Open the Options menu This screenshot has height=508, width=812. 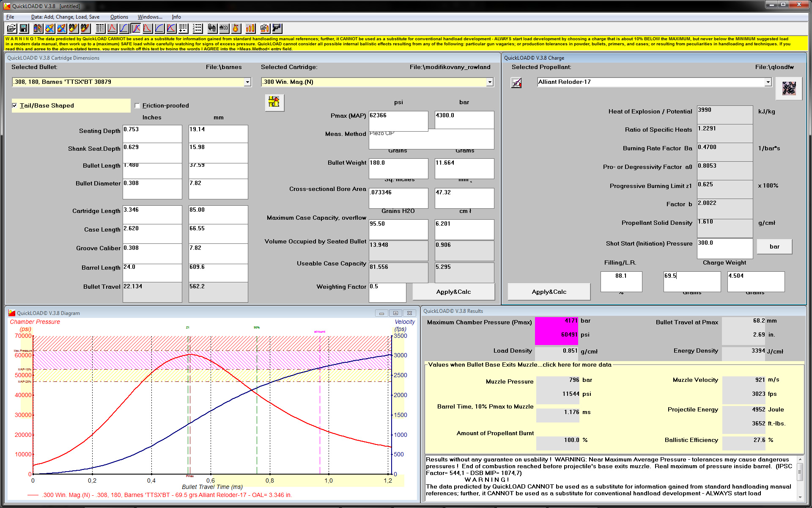pyautogui.click(x=119, y=17)
